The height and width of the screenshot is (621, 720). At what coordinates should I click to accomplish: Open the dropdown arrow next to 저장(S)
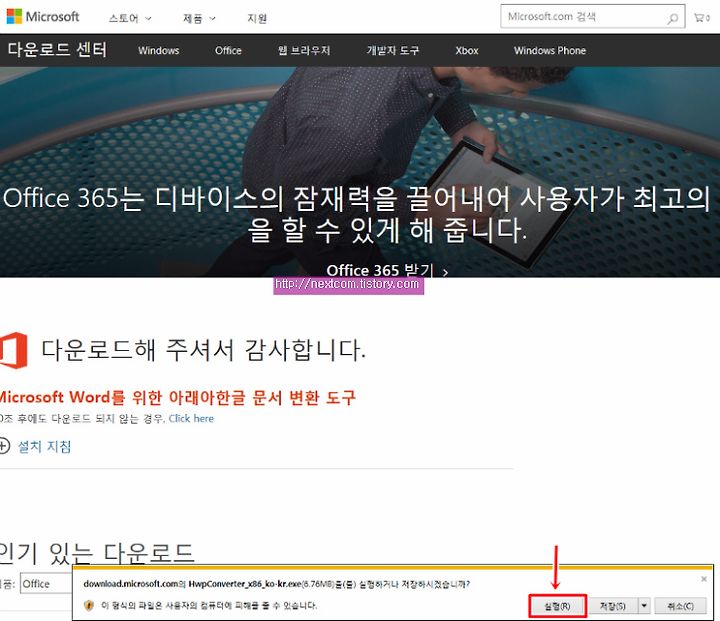[x=644, y=606]
